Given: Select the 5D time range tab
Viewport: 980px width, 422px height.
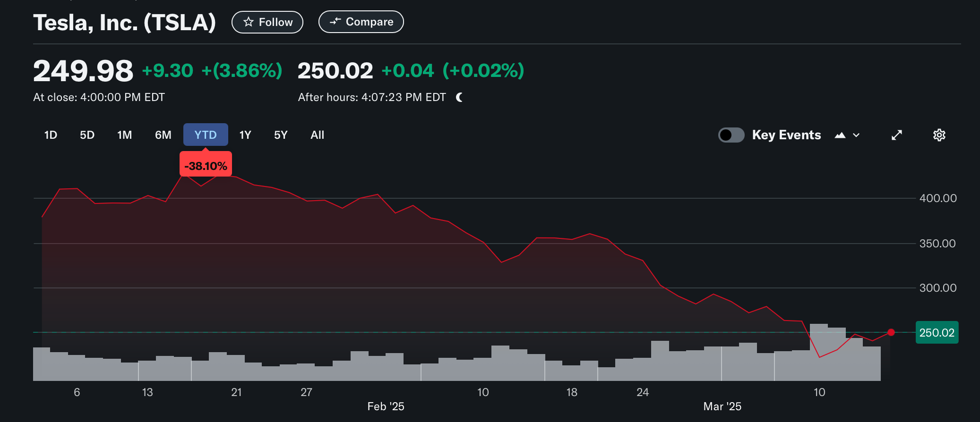Looking at the screenshot, I should point(87,135).
